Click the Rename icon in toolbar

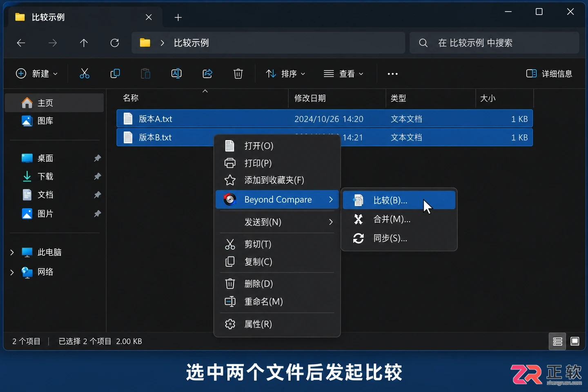[x=176, y=73]
